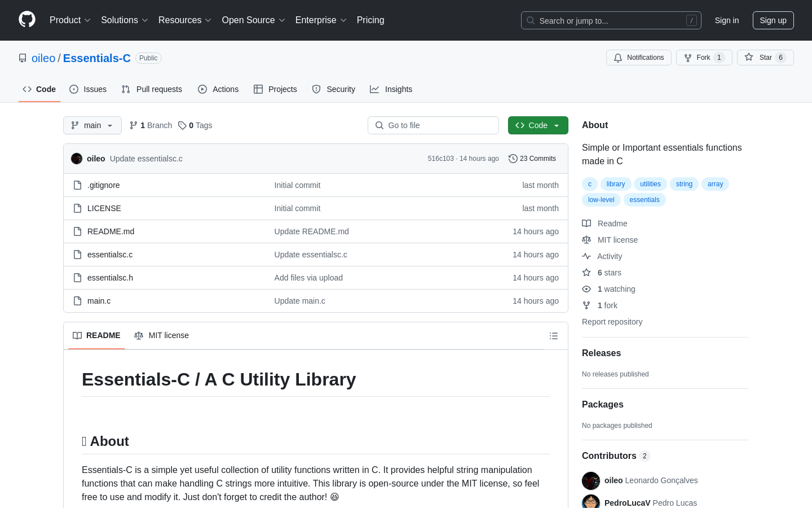The image size is (812, 508).
Task: Click PedroLucaV contributor avatar
Action: click(591, 502)
